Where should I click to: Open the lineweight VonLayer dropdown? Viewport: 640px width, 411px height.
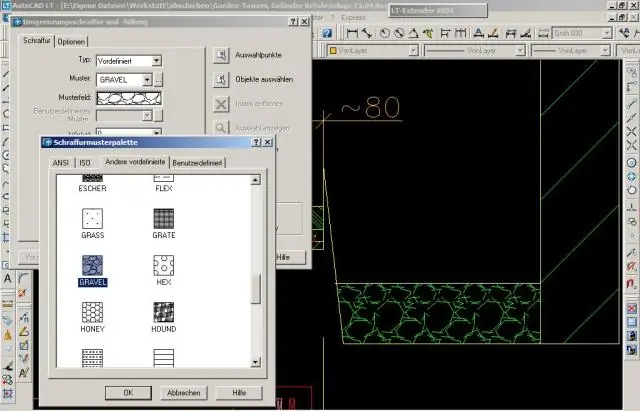coord(605,51)
